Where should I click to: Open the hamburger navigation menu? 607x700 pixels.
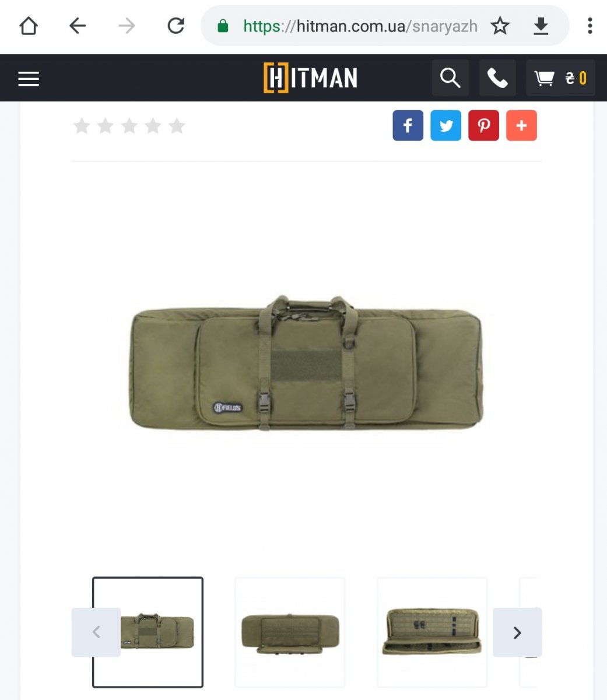pos(29,79)
